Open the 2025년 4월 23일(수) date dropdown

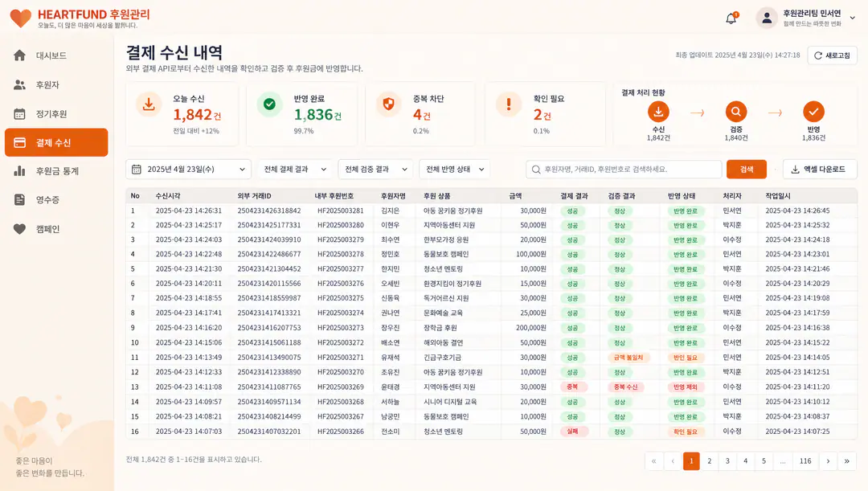(x=188, y=170)
